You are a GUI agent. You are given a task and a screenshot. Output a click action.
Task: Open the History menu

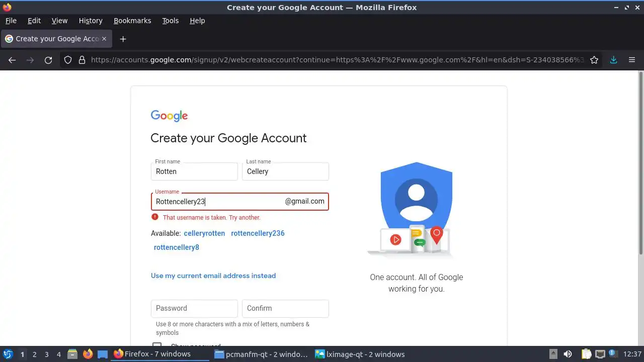[x=91, y=21]
